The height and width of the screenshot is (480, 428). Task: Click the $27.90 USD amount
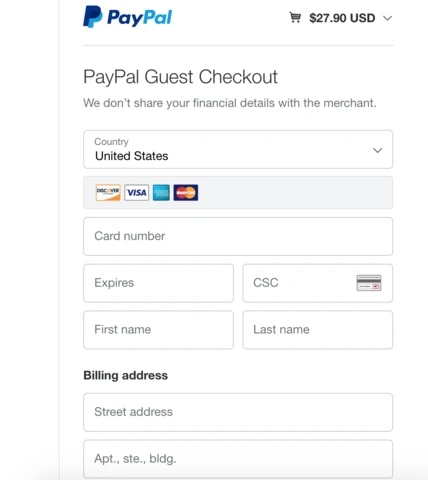click(342, 18)
